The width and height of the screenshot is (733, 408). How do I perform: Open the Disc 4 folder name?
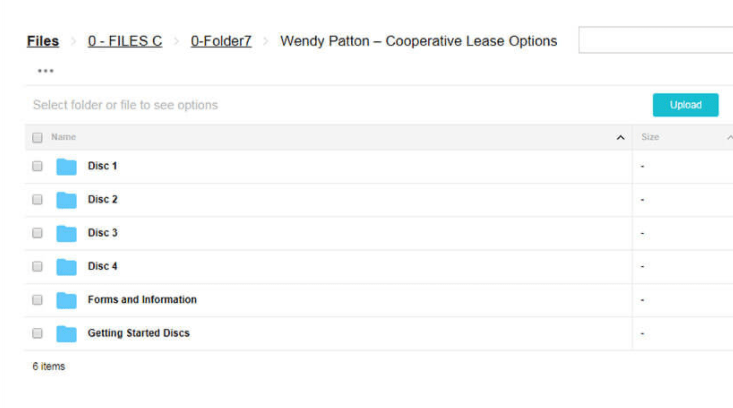click(102, 267)
